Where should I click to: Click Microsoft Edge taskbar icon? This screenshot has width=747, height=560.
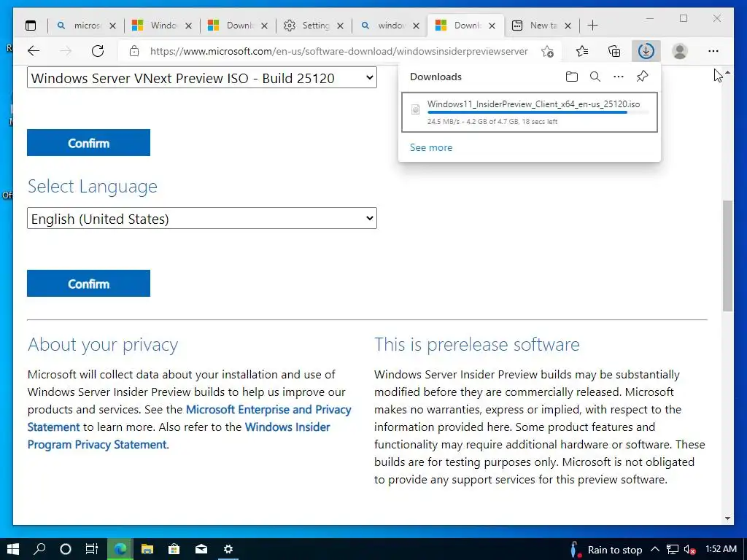[120, 550]
